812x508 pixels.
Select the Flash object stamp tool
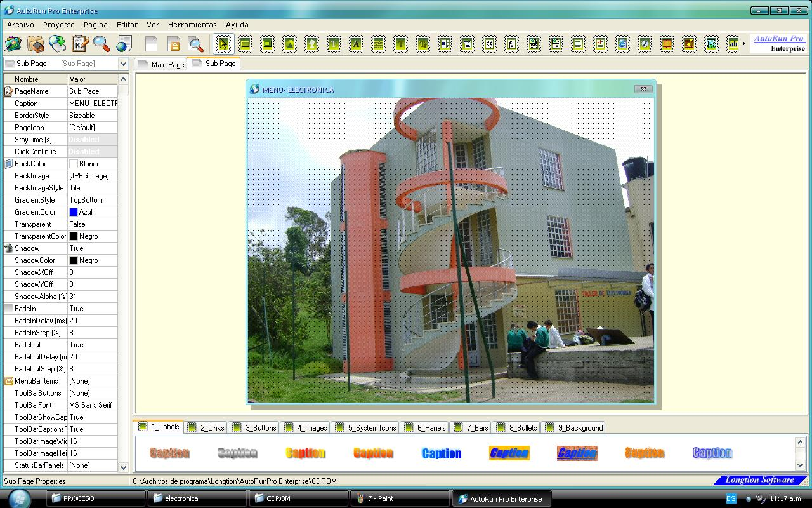click(645, 44)
